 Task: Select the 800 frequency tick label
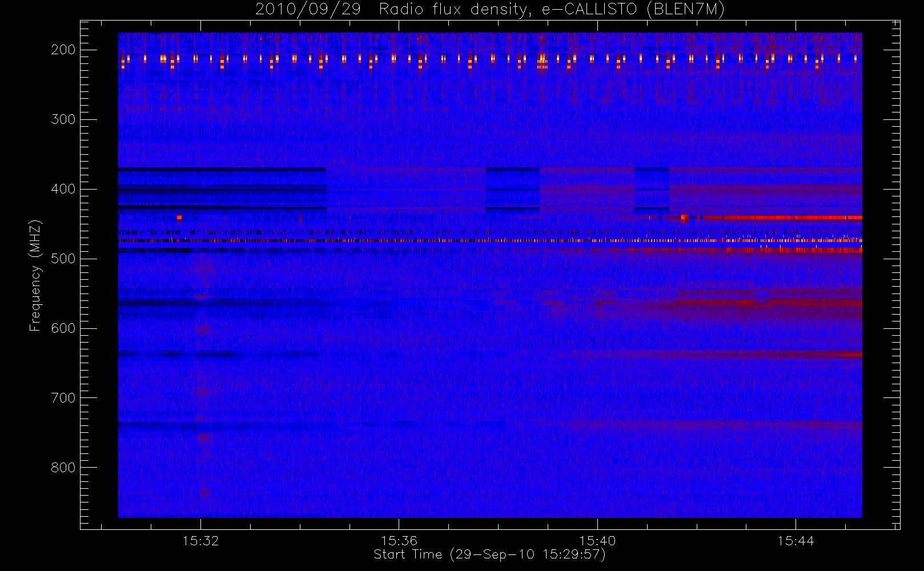click(63, 468)
